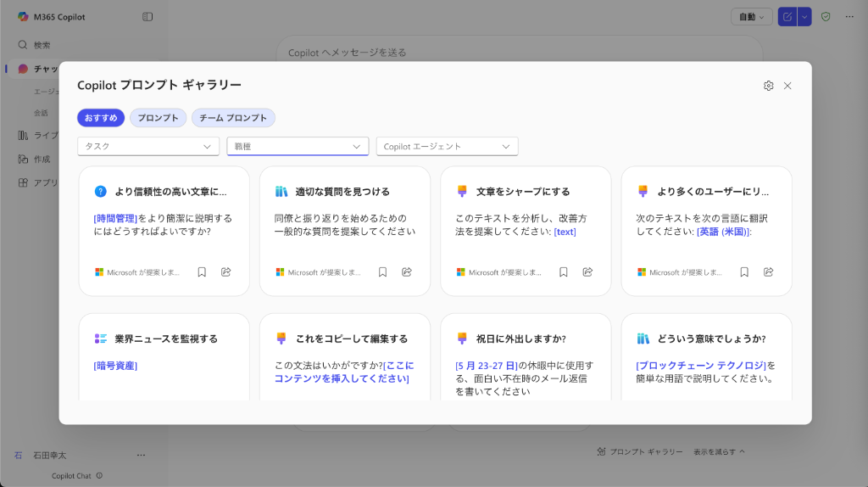868x487 pixels.
Task: Share the より信頼性の高い文章に prompt card
Action: tap(226, 272)
